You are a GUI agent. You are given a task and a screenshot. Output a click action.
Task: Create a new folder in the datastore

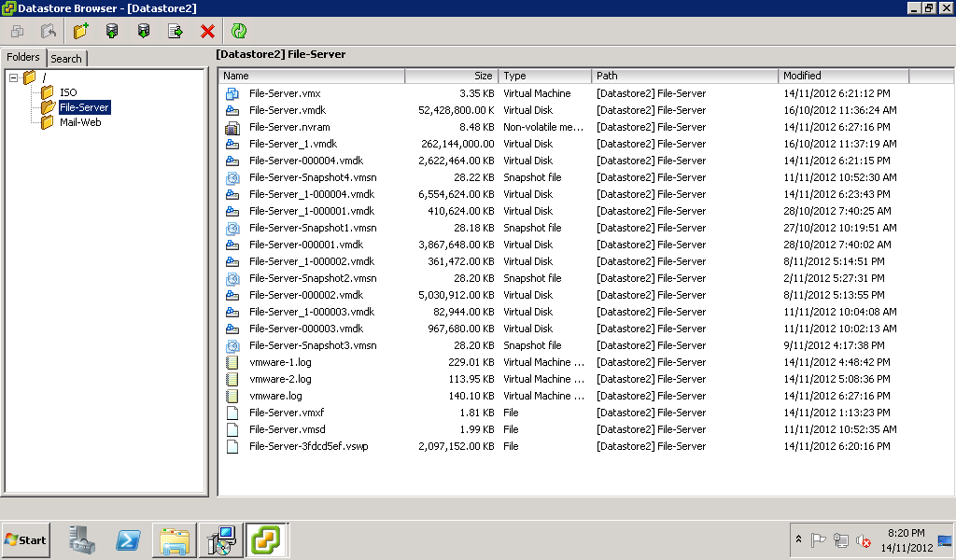click(x=79, y=31)
